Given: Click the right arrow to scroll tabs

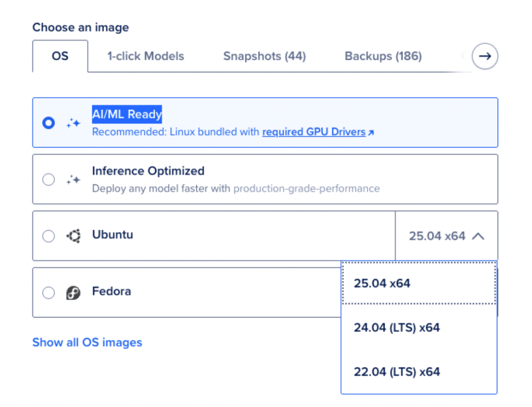Looking at the screenshot, I should (x=485, y=56).
